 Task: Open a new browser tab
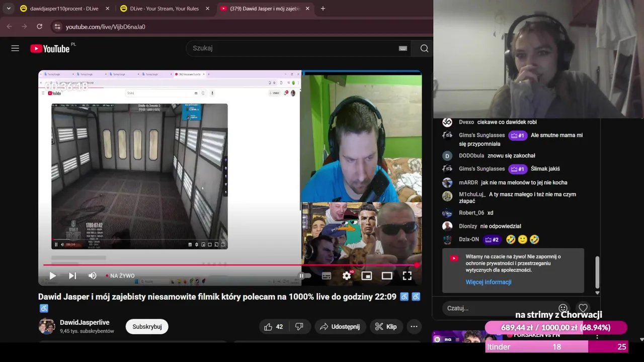323,9
